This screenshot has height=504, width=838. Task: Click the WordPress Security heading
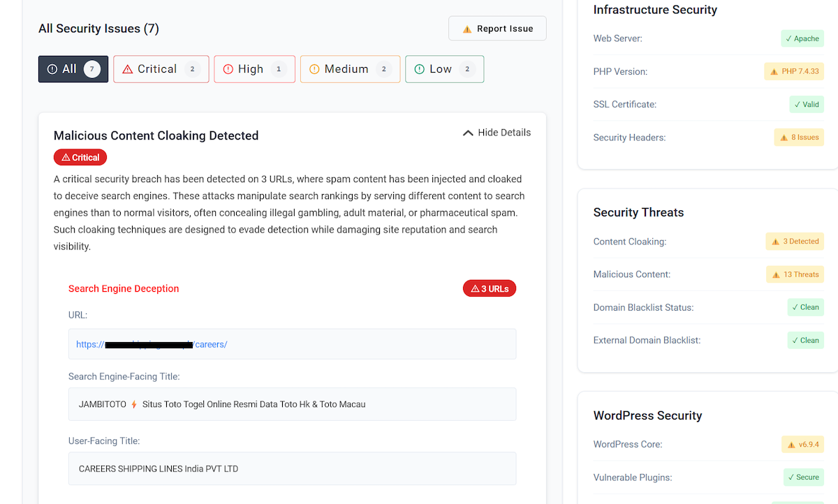647,415
